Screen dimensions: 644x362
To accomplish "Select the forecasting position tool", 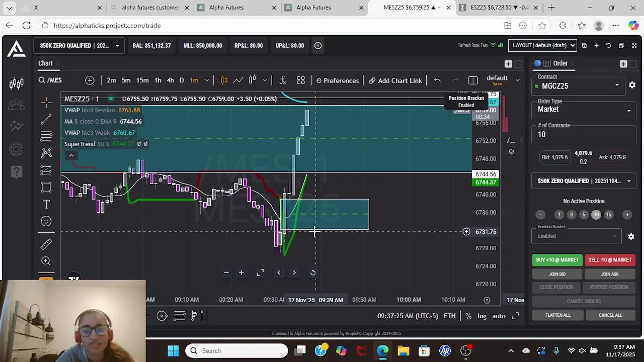I will coord(46,170).
